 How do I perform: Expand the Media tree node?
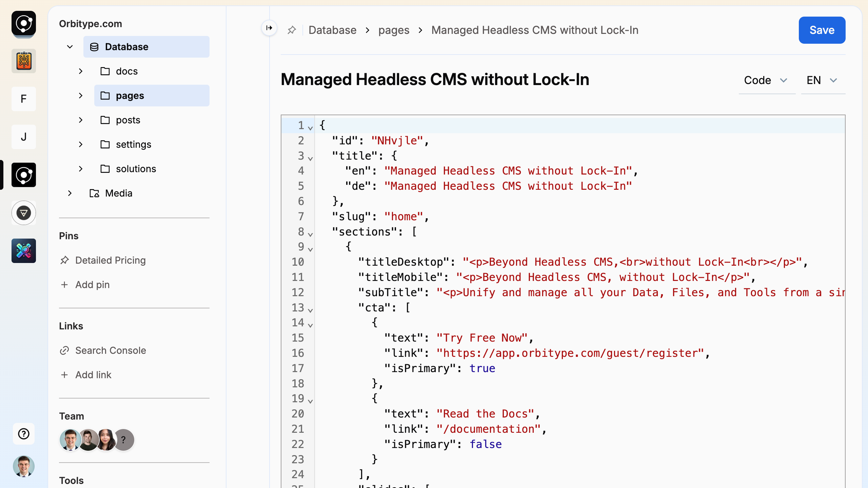pos(70,193)
